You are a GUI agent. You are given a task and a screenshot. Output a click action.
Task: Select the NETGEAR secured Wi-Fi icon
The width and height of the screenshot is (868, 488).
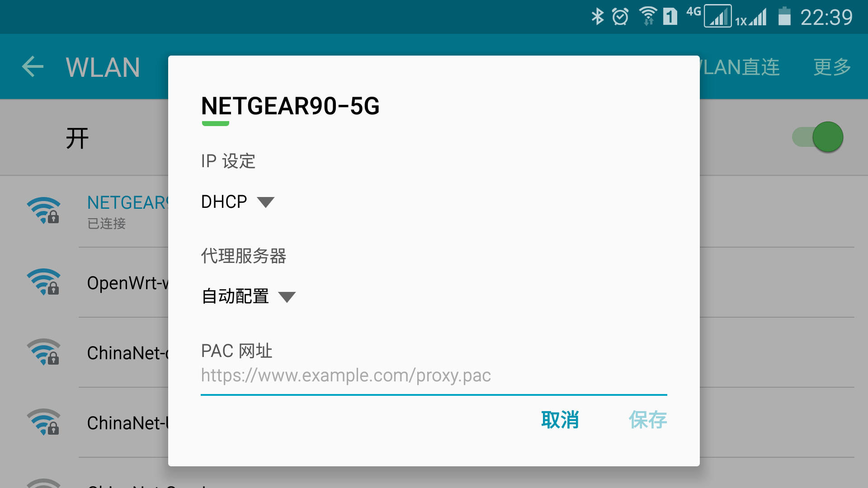[x=43, y=211]
